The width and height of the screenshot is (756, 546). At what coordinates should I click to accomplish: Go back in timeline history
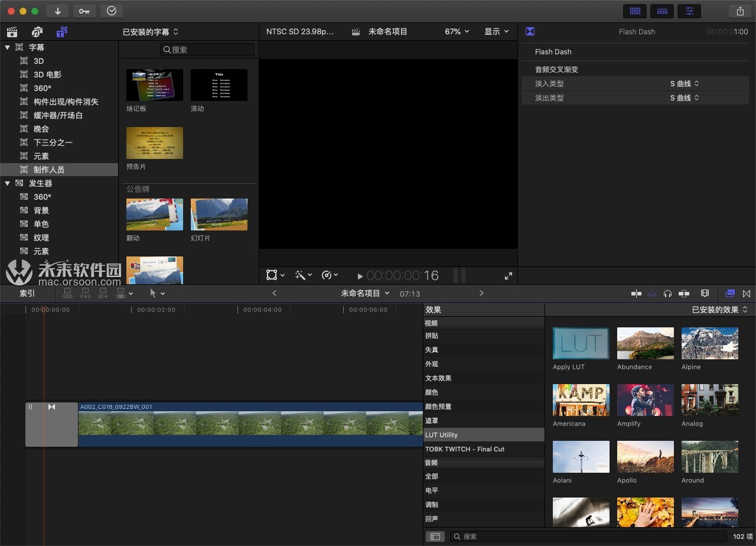274,293
